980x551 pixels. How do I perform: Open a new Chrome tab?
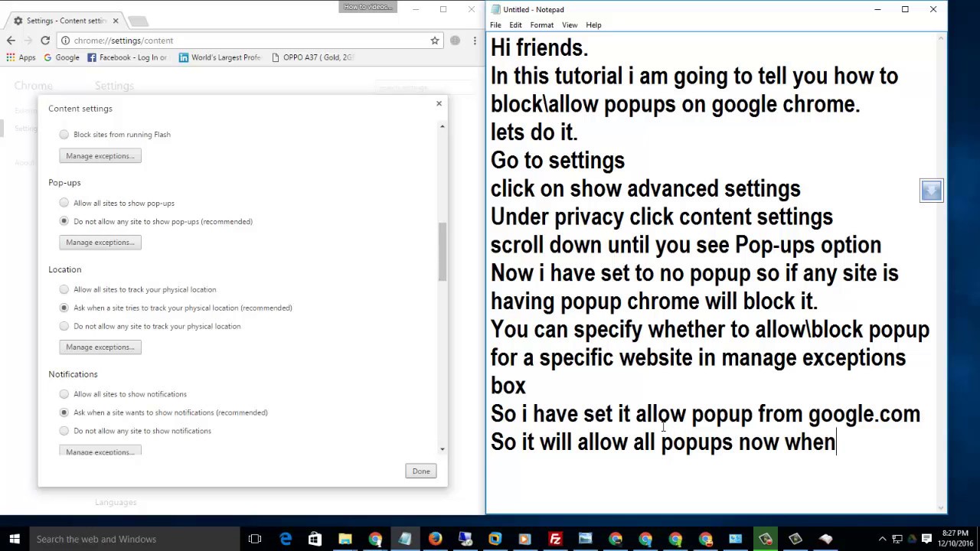point(137,21)
